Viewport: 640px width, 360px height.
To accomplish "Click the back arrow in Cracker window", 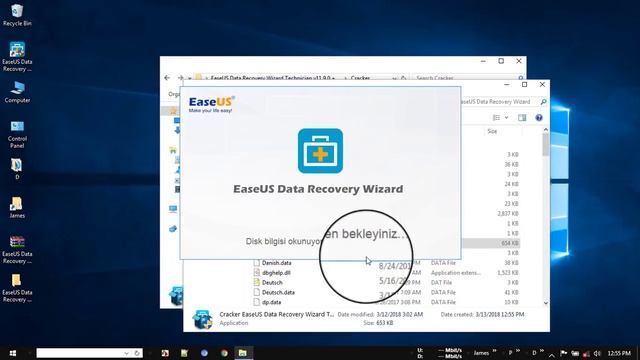I will [167, 78].
